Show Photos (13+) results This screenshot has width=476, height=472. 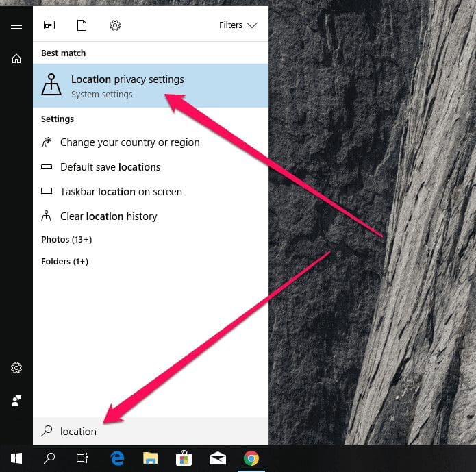66,239
